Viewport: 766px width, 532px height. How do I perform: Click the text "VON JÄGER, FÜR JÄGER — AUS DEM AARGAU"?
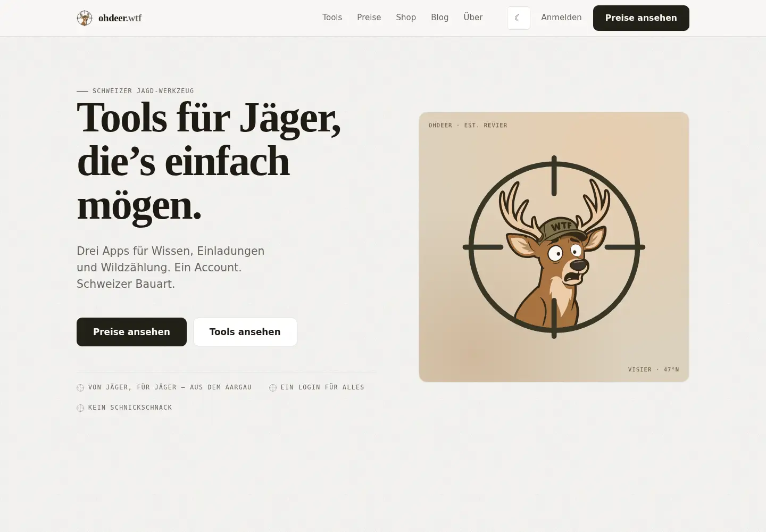tap(170, 387)
